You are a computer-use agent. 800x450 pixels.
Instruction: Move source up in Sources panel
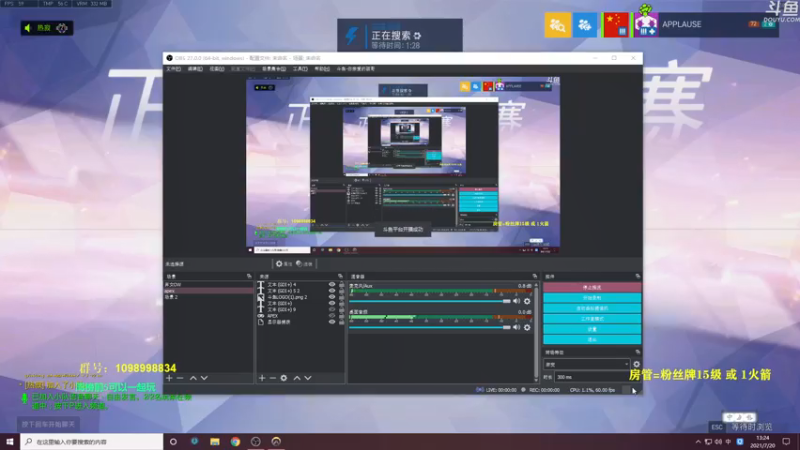[297, 378]
